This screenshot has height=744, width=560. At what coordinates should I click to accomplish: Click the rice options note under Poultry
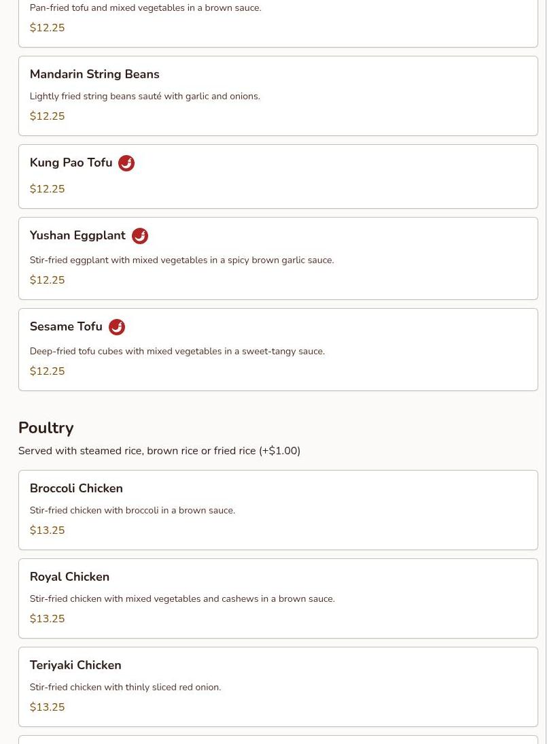(159, 451)
